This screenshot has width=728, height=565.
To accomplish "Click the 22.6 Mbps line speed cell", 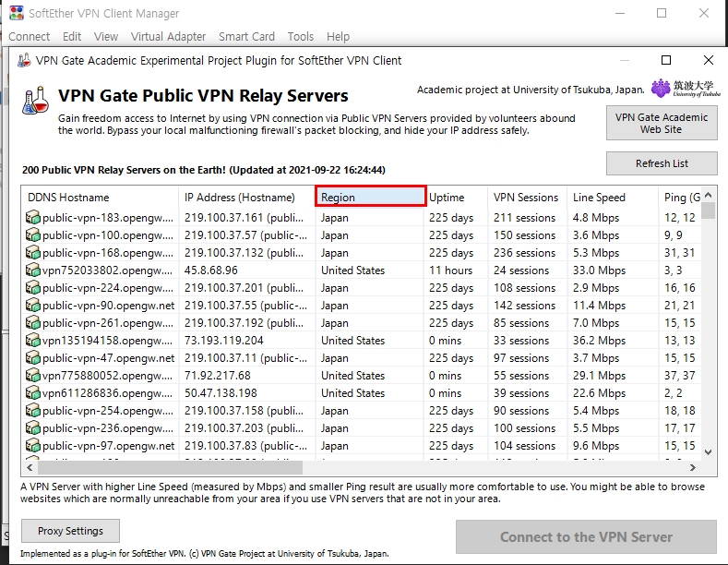I will pos(599,393).
